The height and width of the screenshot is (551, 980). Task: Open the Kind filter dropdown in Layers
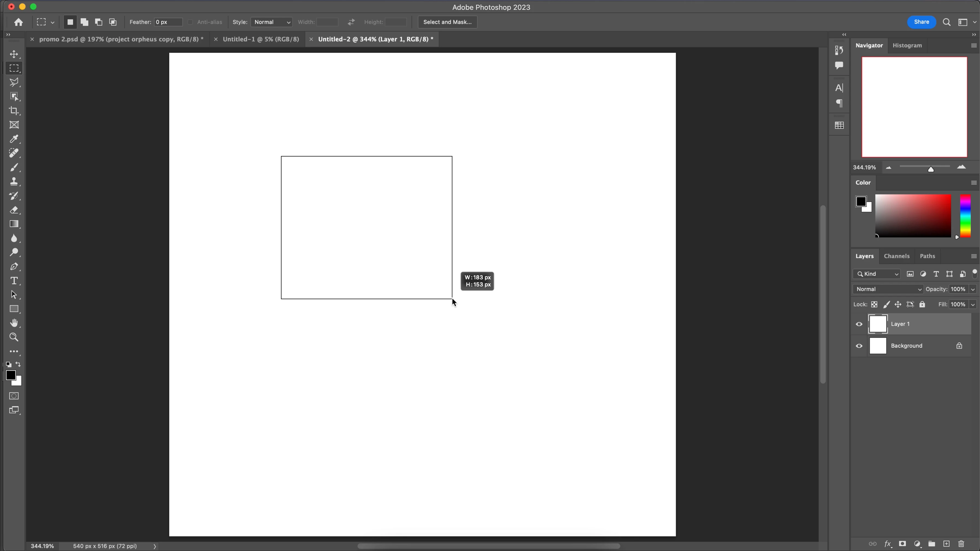877,274
